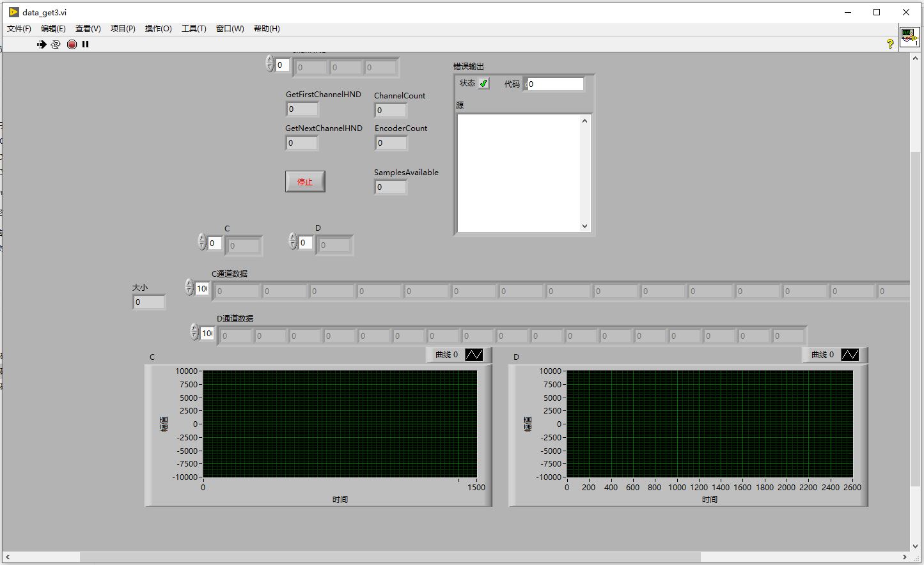Click the C通道数据 array index stepper

(x=189, y=287)
